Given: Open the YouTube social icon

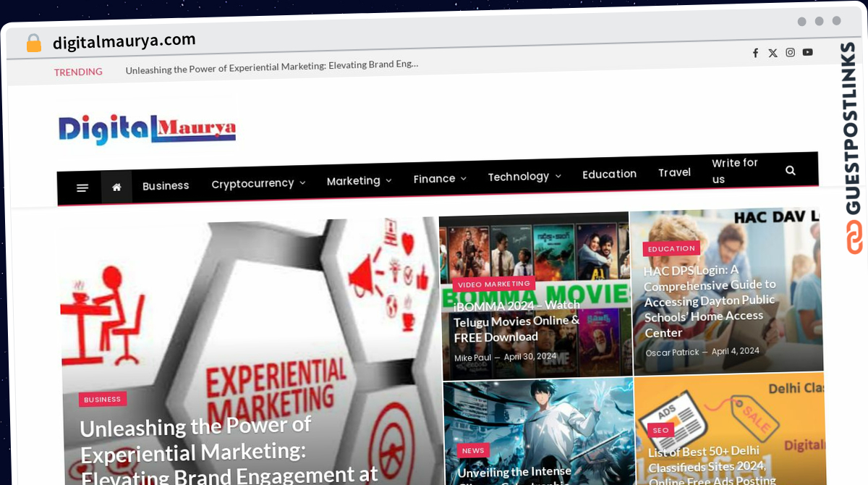Looking at the screenshot, I should tap(807, 52).
